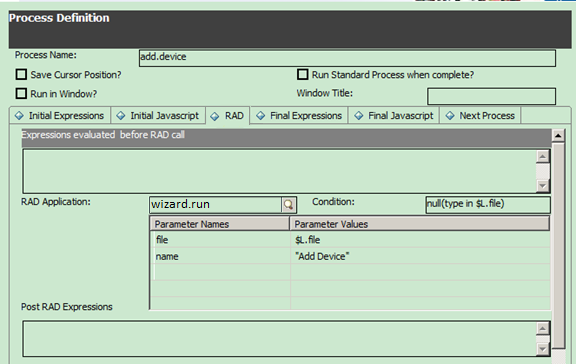576x364 pixels.
Task: Switch to the Initial Javascript tab
Action: (158, 116)
